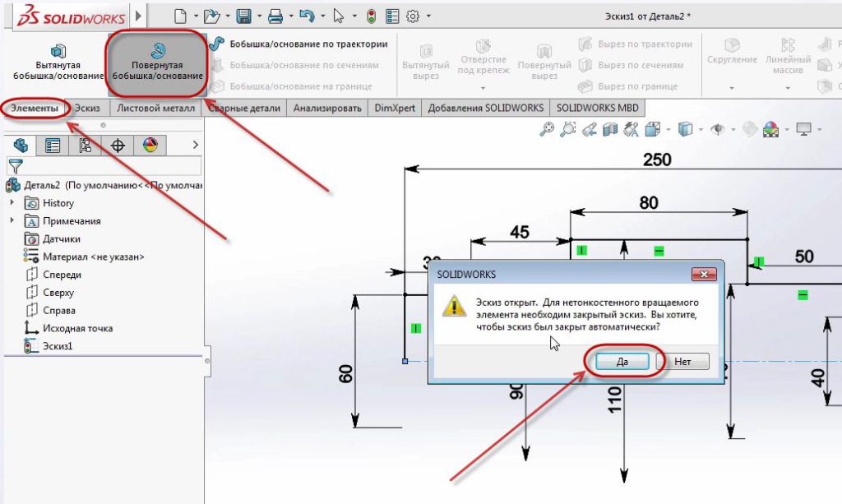Click the Dynamic Annotation Views icon
This screenshot has width=842, height=504.
[631, 129]
